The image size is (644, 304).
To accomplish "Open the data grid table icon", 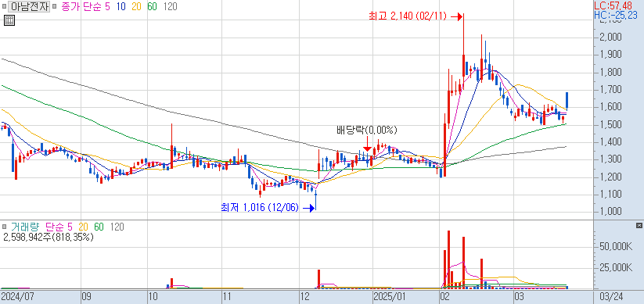I will coord(9,20).
